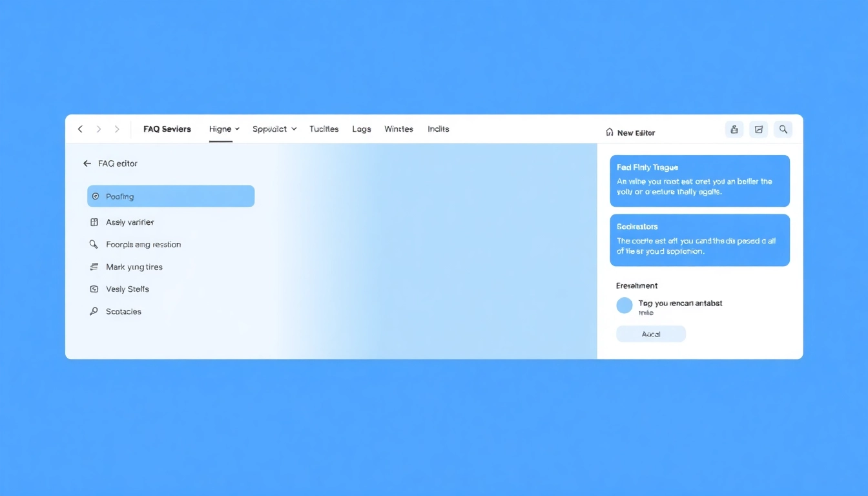Click the home icon beside New Editor
Image resolution: width=868 pixels, height=496 pixels.
point(610,132)
